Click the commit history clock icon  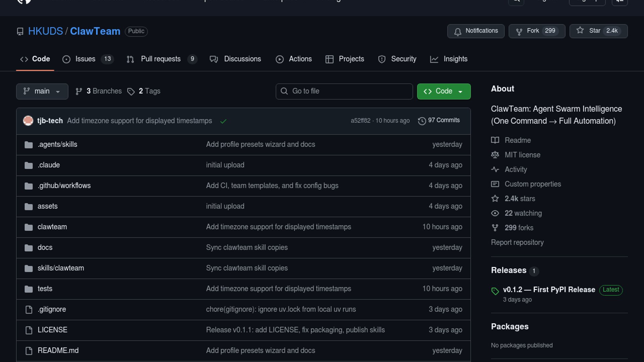pyautogui.click(x=422, y=121)
